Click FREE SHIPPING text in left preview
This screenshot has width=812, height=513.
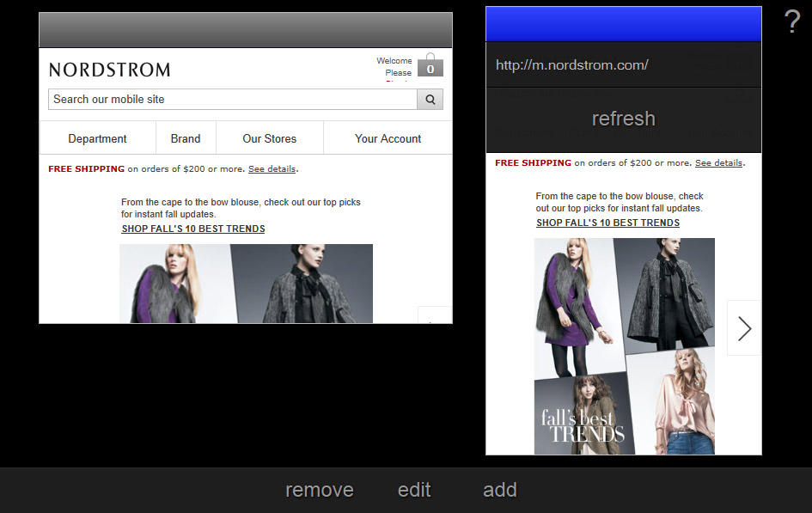(87, 168)
